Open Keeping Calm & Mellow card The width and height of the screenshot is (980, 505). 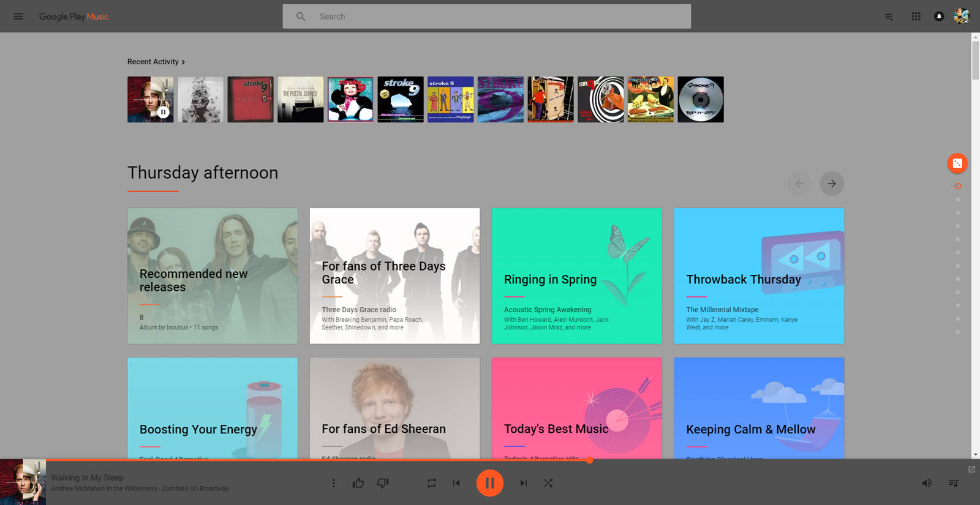coord(759,408)
